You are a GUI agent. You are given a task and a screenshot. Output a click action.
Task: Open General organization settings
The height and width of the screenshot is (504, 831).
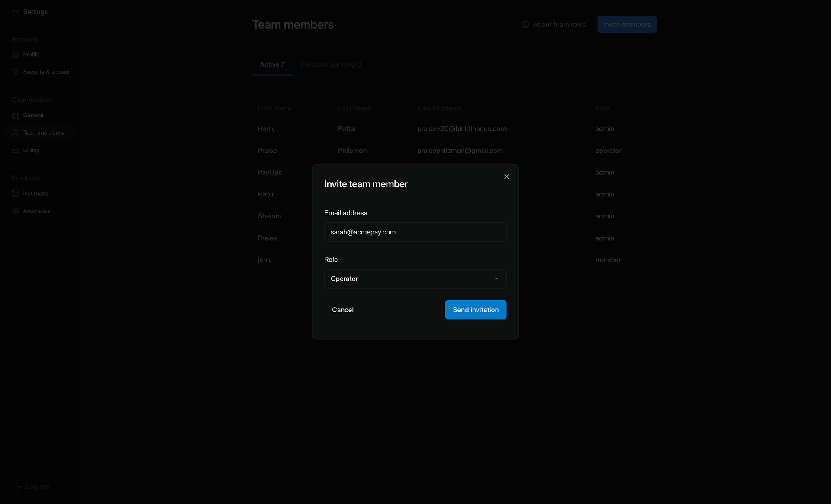tap(33, 115)
